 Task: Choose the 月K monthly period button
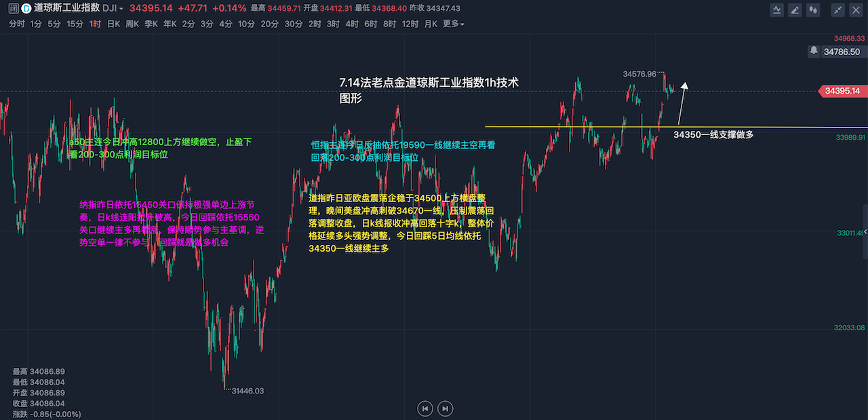tap(431, 24)
